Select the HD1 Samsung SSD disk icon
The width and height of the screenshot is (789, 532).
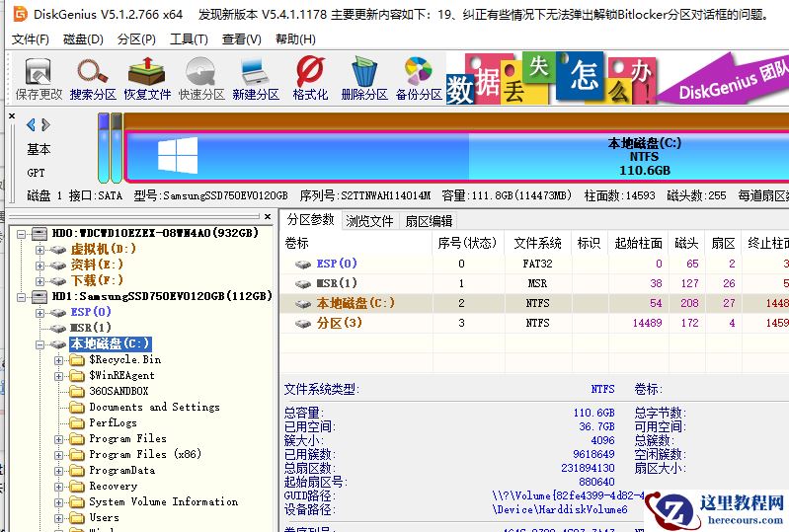pyautogui.click(x=39, y=297)
